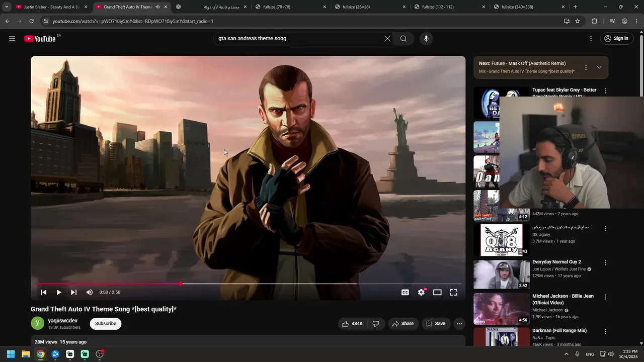Clear the search text with the X icon
Image resolution: width=644 pixels, height=362 pixels.
pyautogui.click(x=387, y=39)
